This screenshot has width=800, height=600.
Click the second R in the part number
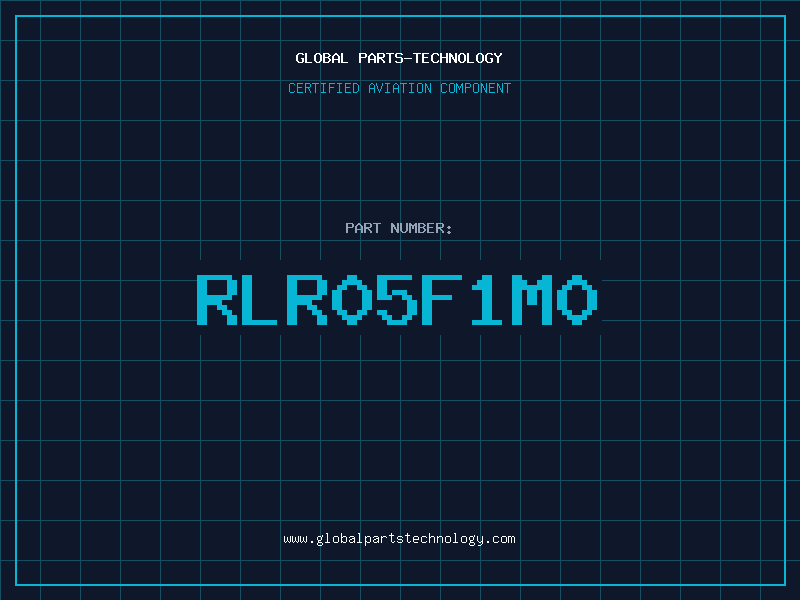coord(306,299)
